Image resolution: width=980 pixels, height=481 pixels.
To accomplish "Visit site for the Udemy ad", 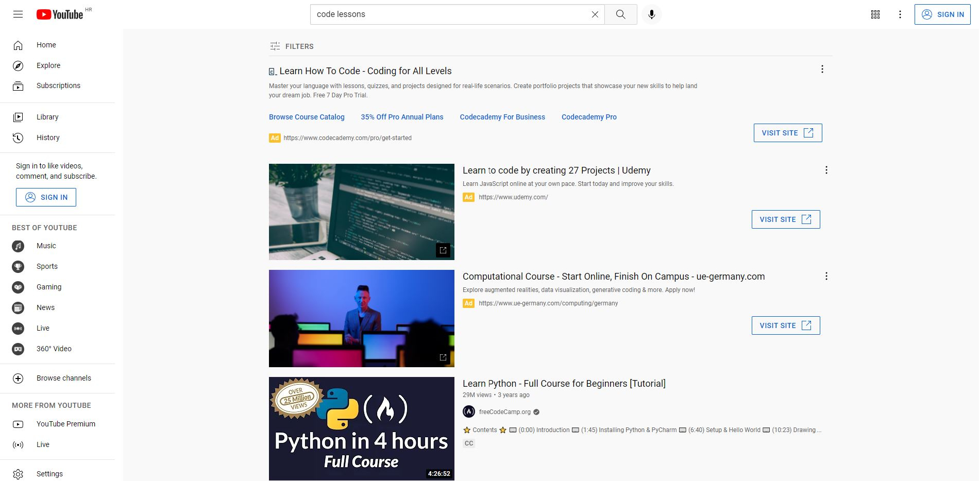I will (786, 219).
